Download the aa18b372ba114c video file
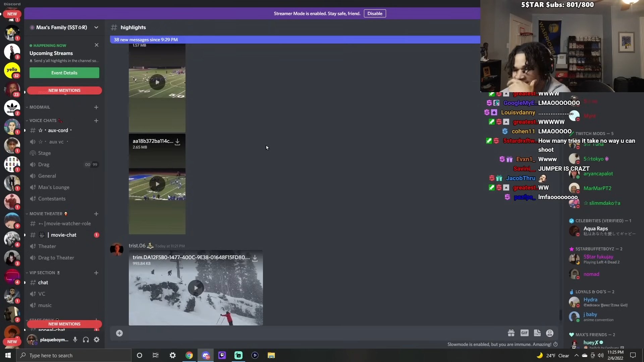 pyautogui.click(x=177, y=142)
